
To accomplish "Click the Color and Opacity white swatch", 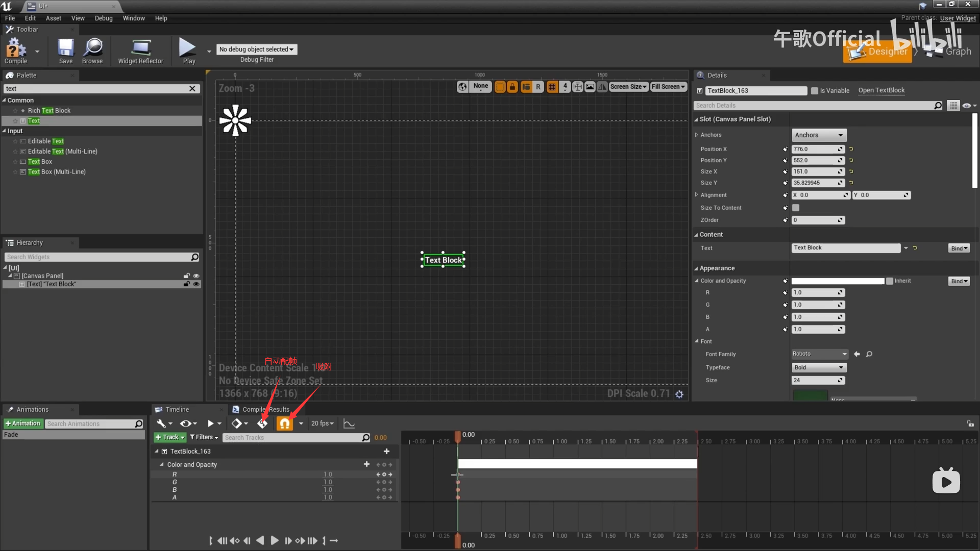I will point(837,281).
